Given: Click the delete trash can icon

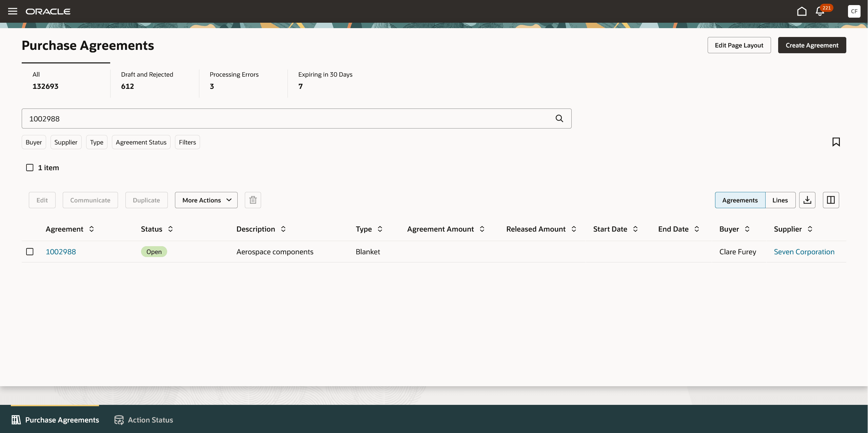Looking at the screenshot, I should pos(253,200).
